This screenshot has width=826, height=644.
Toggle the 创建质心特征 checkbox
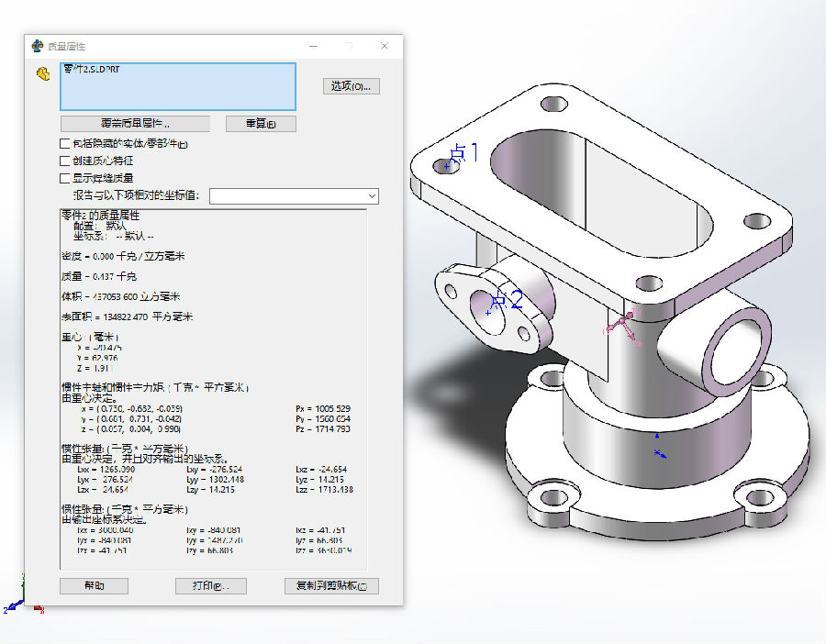click(65, 161)
